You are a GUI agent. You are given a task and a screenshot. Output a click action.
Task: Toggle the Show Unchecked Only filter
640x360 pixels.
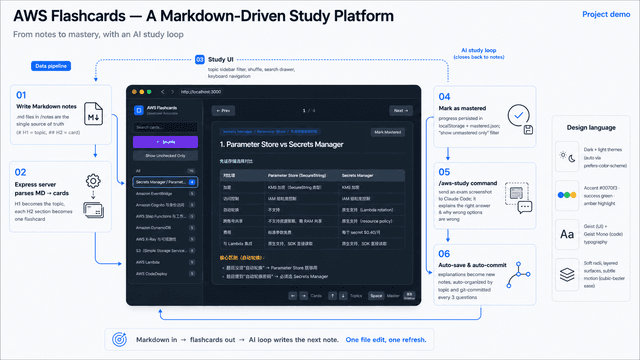point(165,156)
